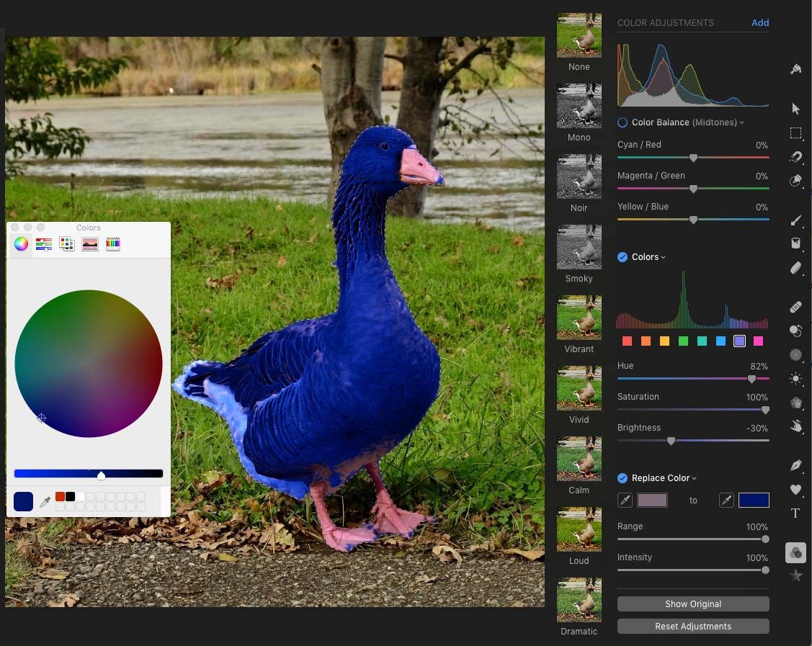Select the Move tool arrow
Screen dimensions: 812x646
[x=795, y=108]
